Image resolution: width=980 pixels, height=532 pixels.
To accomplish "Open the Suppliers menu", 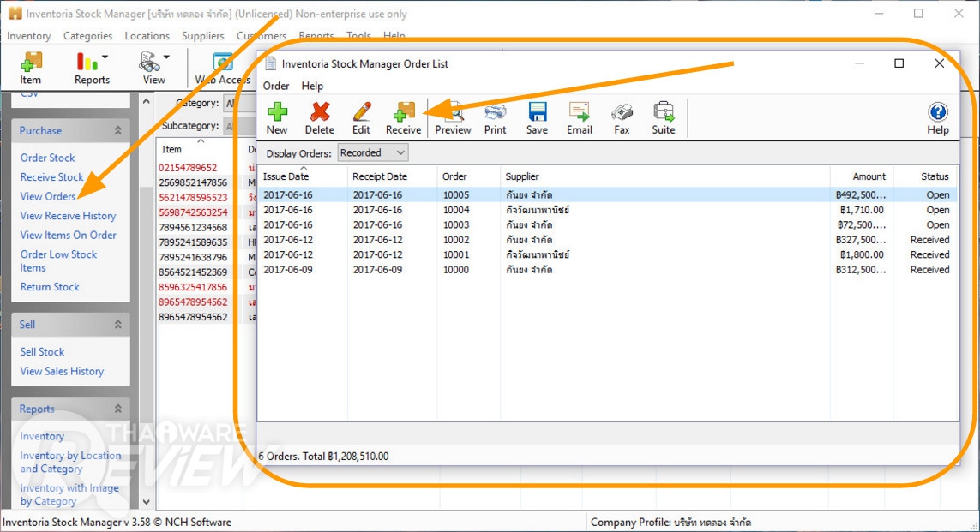I will [202, 36].
